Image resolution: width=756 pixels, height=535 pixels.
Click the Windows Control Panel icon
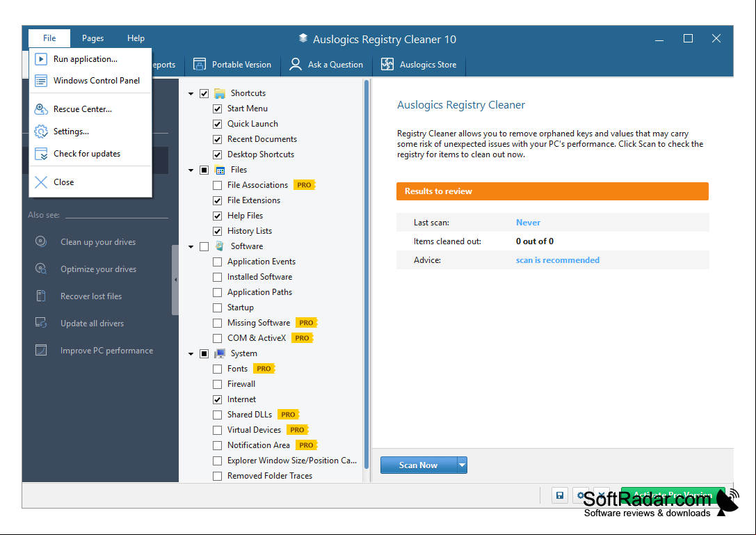[41, 81]
